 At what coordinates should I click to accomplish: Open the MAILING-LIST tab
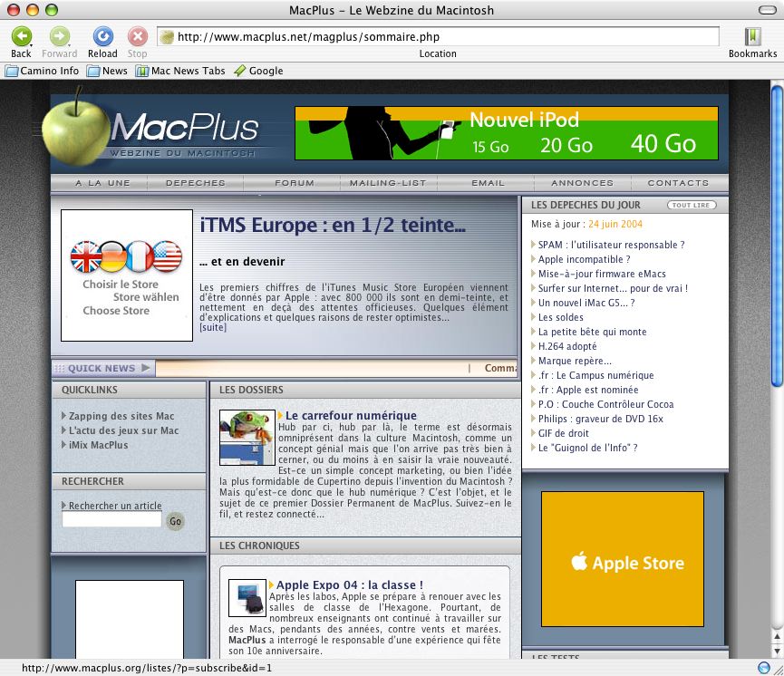388,183
